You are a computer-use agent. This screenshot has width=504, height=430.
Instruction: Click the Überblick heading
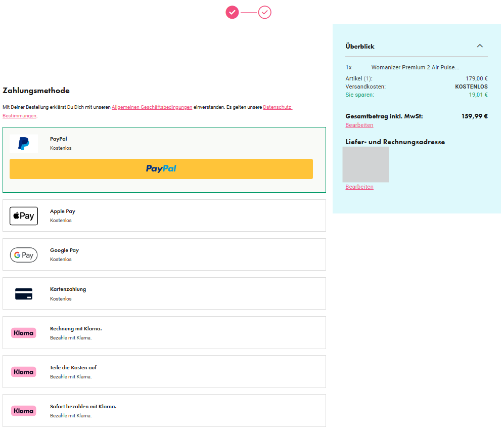[x=360, y=47]
